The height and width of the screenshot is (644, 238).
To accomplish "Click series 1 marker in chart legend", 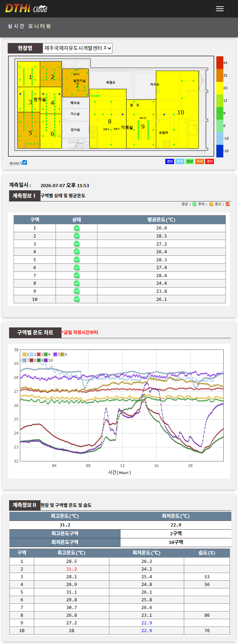I will (x=24, y=354).
